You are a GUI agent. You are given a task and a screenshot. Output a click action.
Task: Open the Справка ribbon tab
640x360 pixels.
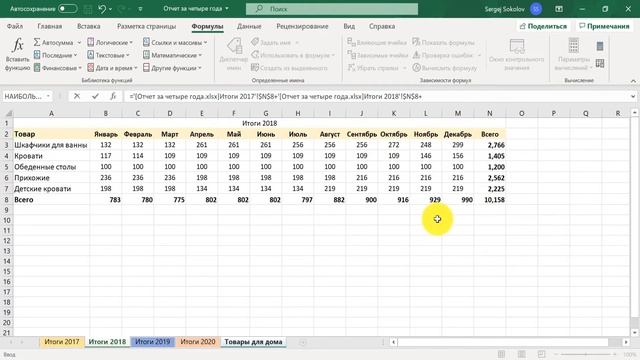[382, 26]
